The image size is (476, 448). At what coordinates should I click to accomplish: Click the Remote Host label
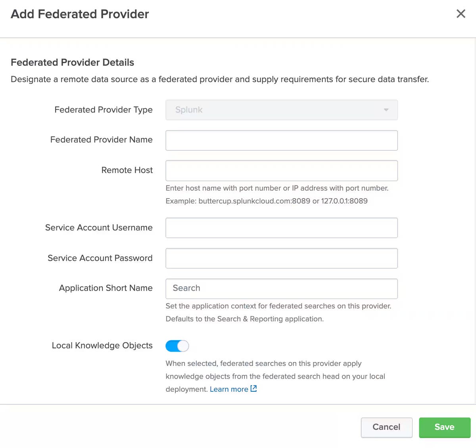click(x=127, y=170)
